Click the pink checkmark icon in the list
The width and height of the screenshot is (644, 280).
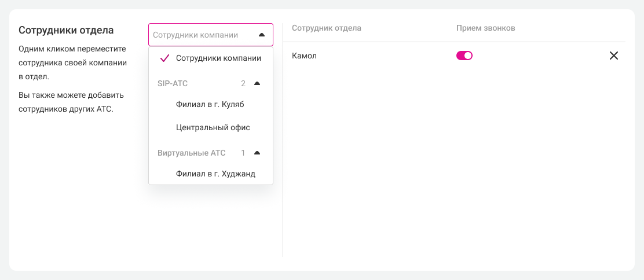point(164,58)
